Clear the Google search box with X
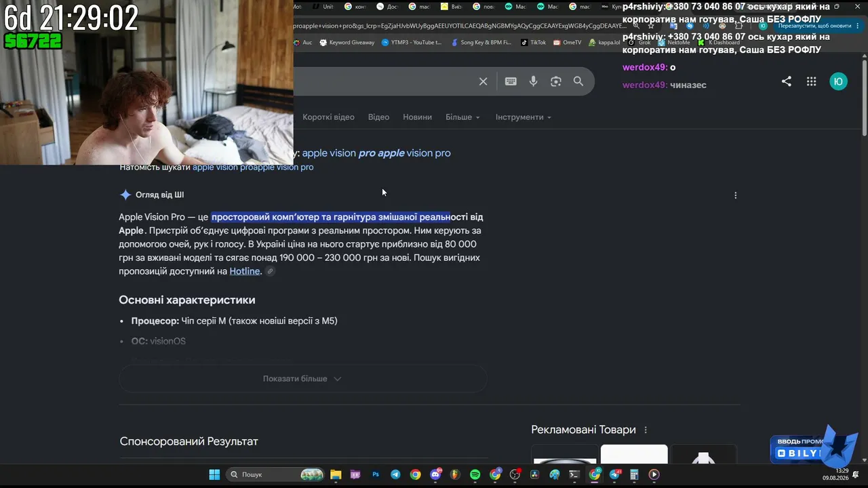Viewport: 868px width, 488px height. click(483, 81)
